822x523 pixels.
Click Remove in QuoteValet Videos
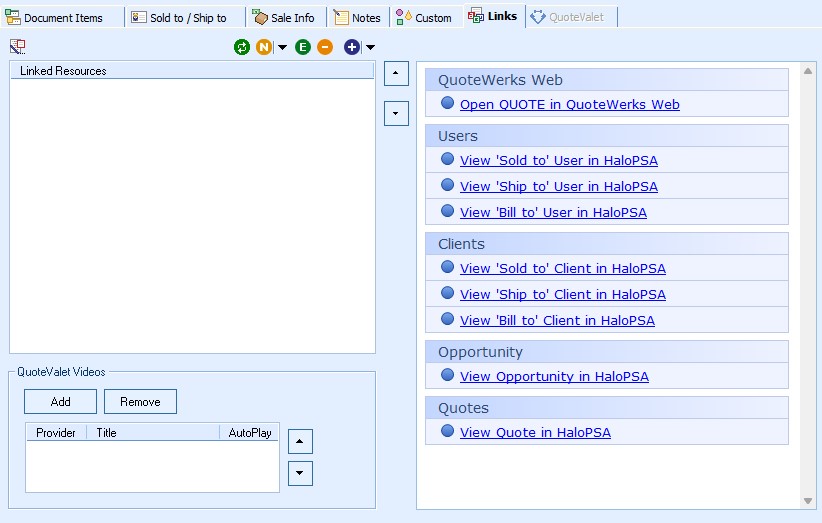[x=140, y=402]
